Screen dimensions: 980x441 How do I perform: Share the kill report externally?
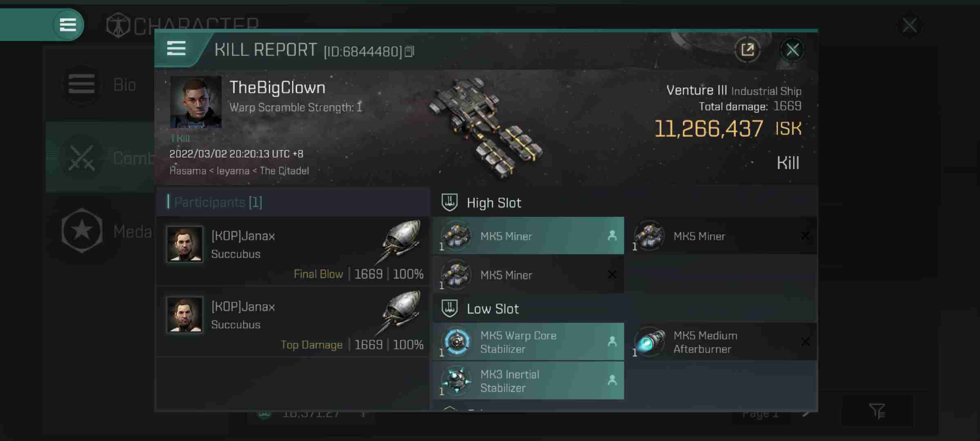(x=747, y=50)
